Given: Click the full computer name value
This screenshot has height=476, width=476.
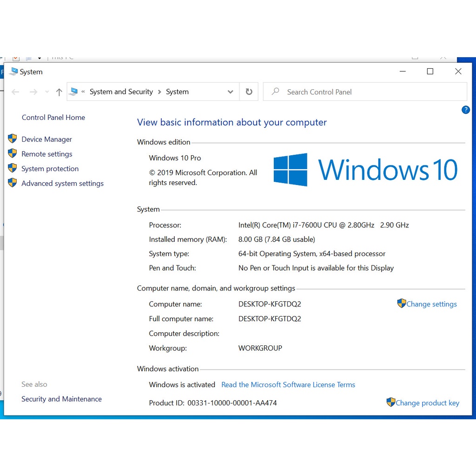Looking at the screenshot, I should point(270,319).
